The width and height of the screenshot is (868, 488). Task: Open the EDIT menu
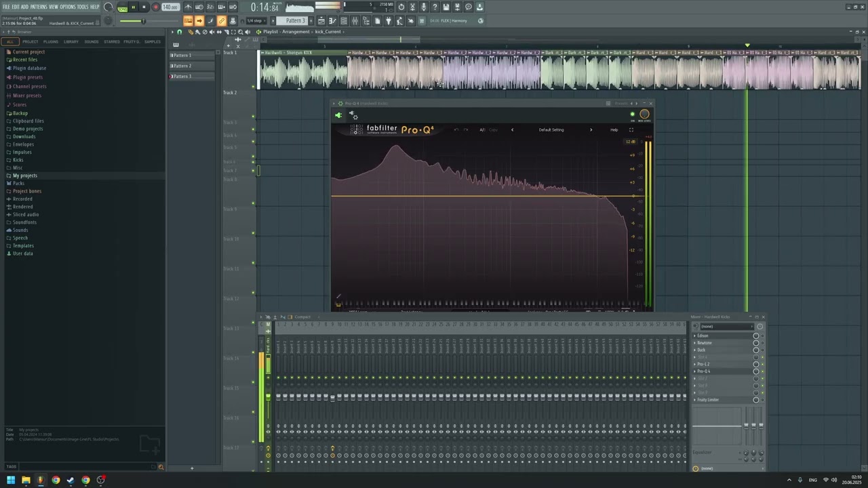click(x=16, y=7)
